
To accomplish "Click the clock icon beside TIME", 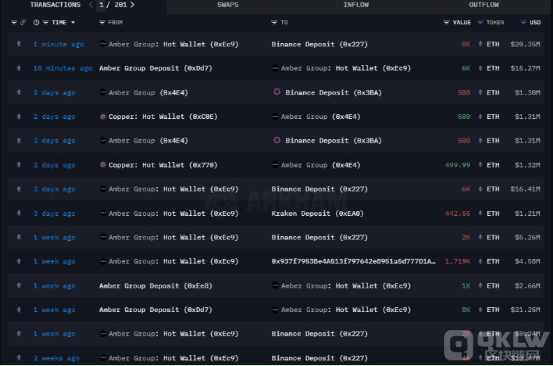I will [x=36, y=23].
